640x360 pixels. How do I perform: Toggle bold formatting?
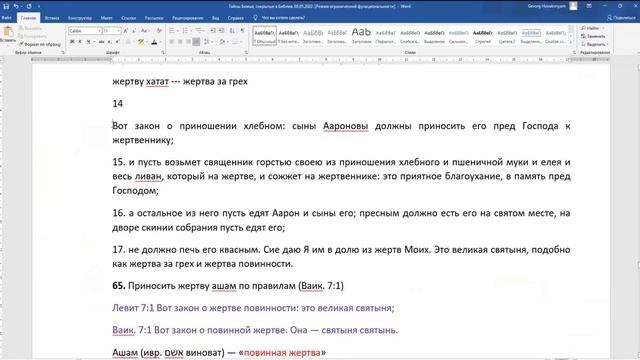[x=72, y=42]
